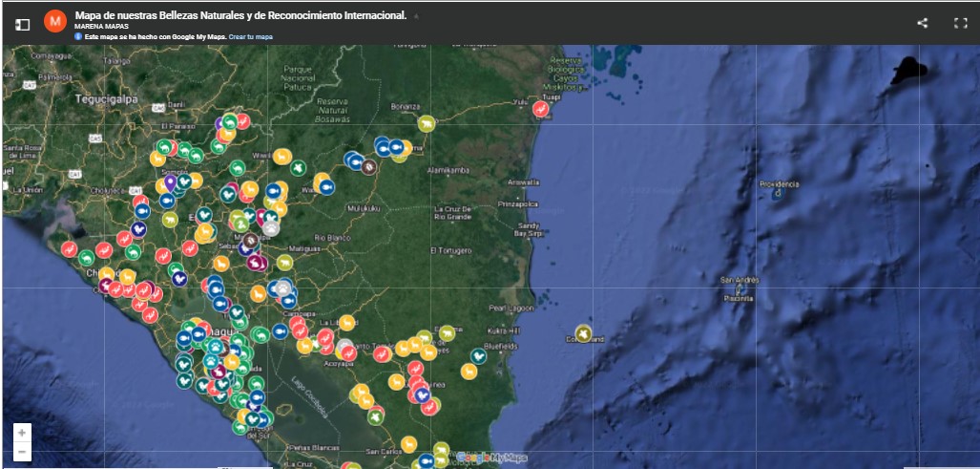Click the map title text
The image size is (980, 469).
click(240, 15)
